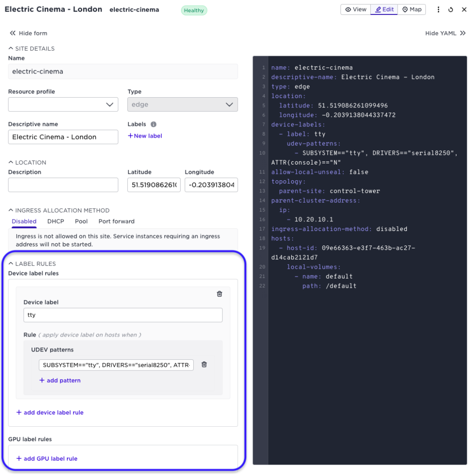This screenshot has height=476, width=471.
Task: Select the Device label tty text field
Action: [123, 315]
